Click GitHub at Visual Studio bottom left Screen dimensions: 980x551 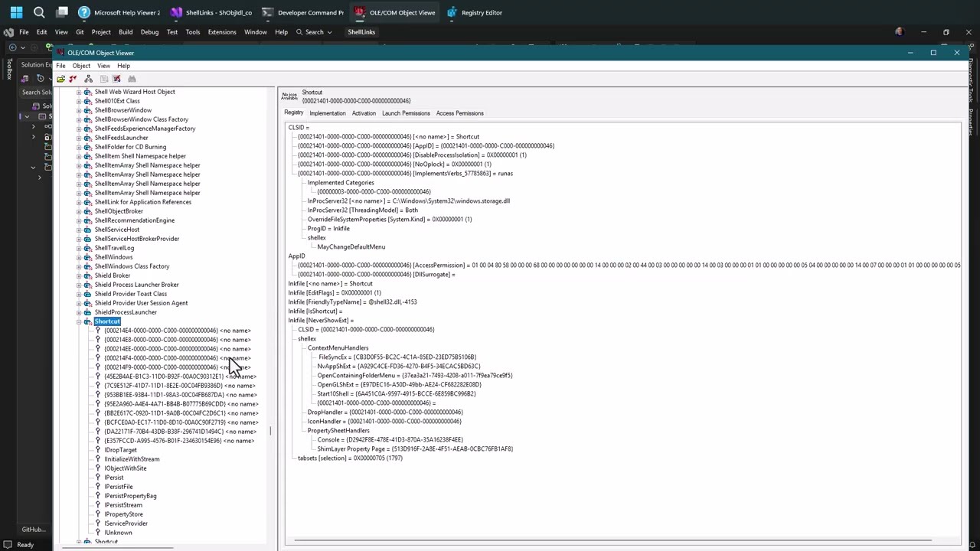[34, 530]
